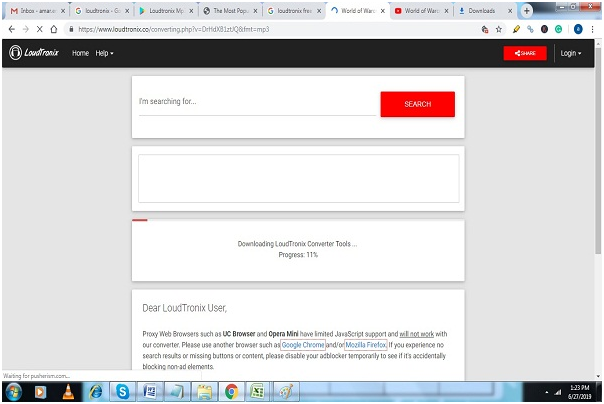Viewport: 604px width, 404px height.
Task: Switch to World of Warcraft YouTube tab
Action: [x=421, y=11]
